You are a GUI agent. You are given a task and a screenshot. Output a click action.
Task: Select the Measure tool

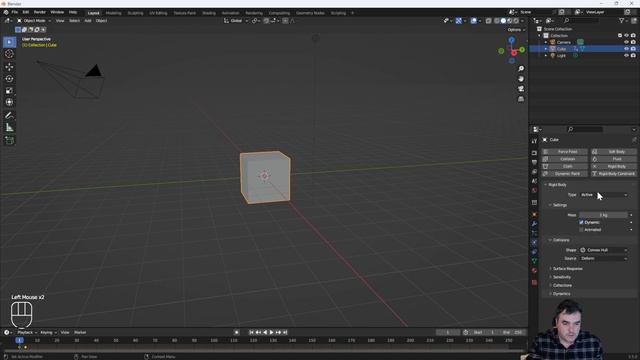click(x=9, y=128)
